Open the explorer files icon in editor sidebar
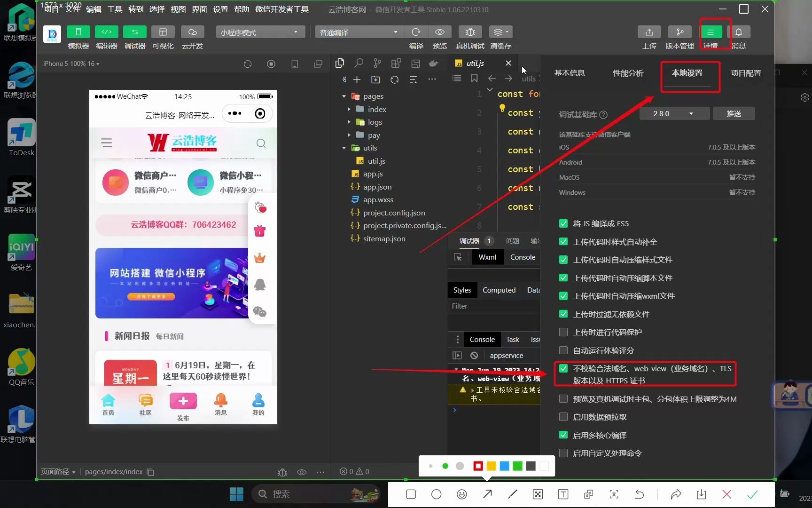The height and width of the screenshot is (508, 812). tap(340, 63)
